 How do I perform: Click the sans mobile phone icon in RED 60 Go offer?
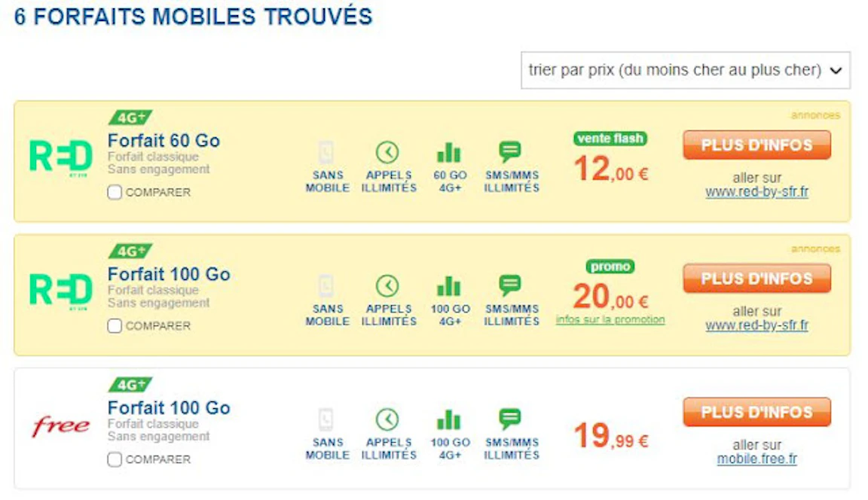326,151
